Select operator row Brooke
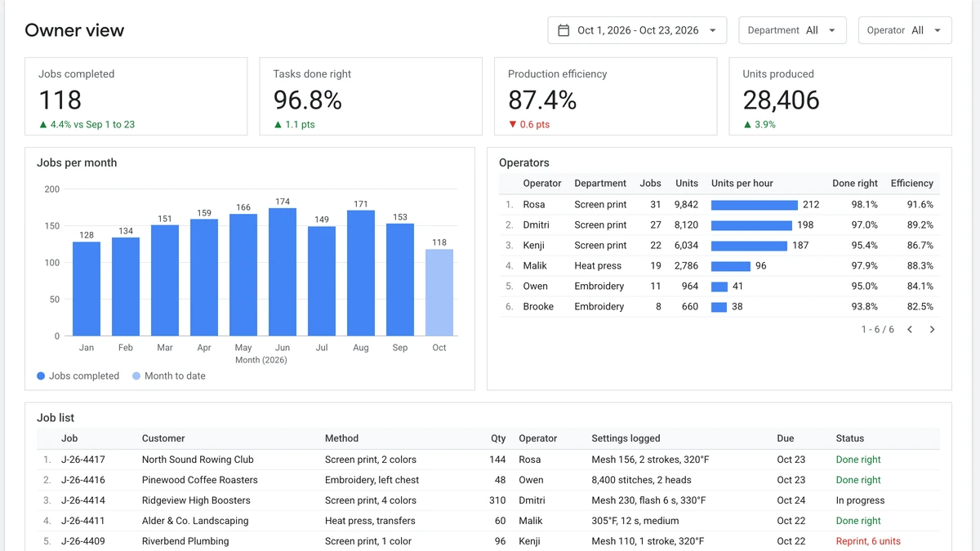Screen dimensions: 980x551 (x=719, y=307)
